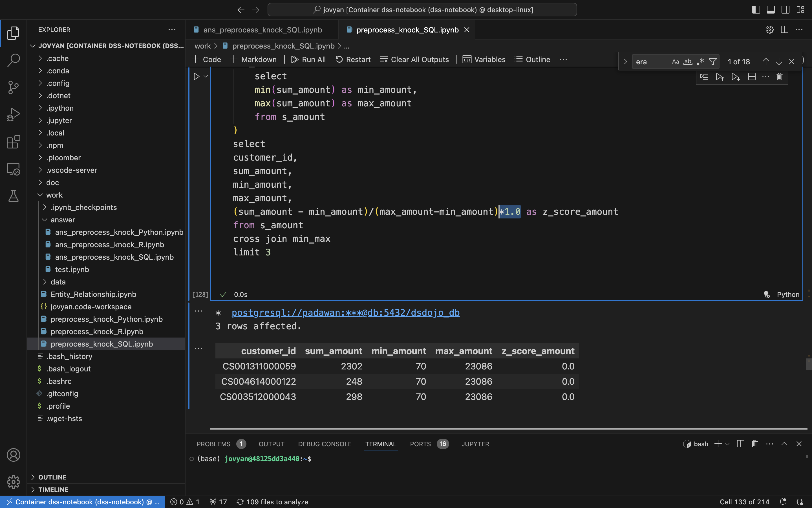Open run cell options dropdown arrow

[206, 76]
